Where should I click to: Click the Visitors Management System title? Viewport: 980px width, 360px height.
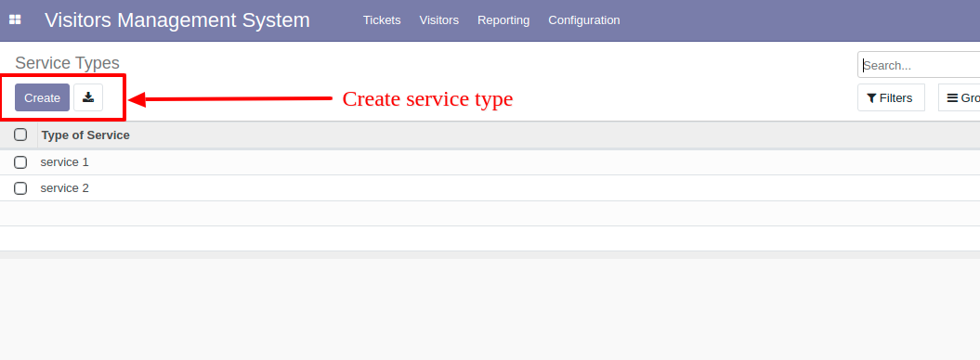point(176,20)
